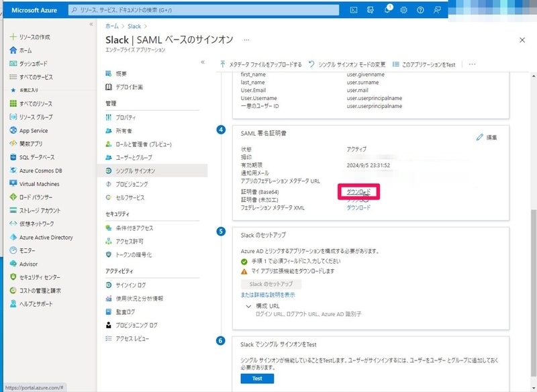Click the Test button for Slack sign-on
The height and width of the screenshot is (392, 537).
pyautogui.click(x=257, y=378)
